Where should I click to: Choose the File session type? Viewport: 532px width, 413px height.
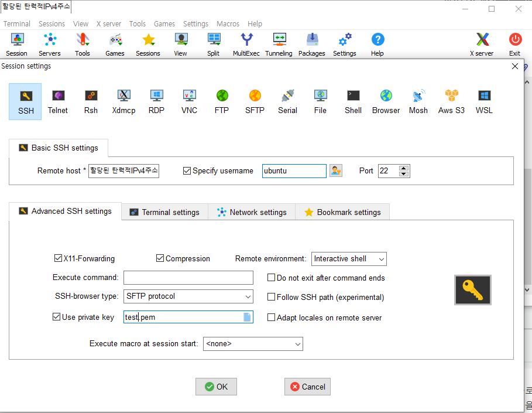click(x=320, y=101)
